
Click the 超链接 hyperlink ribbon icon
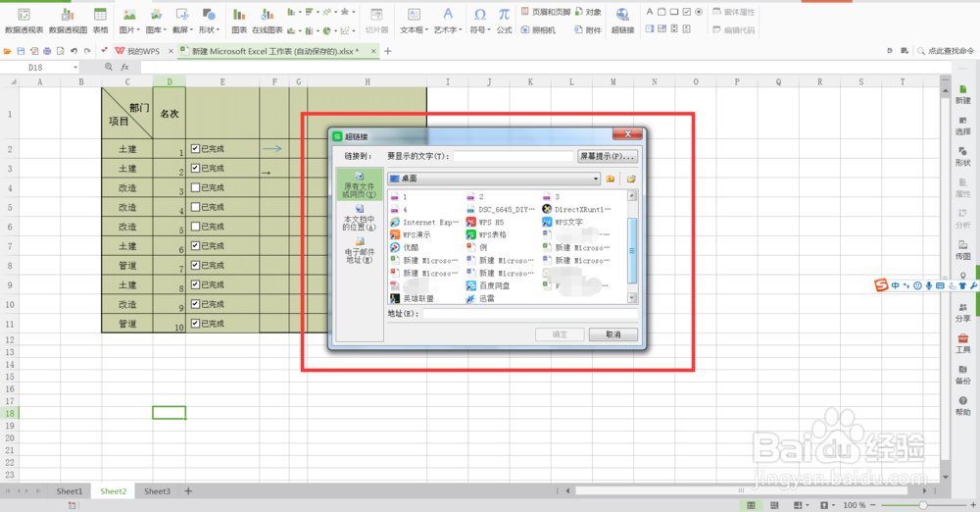coord(622,21)
